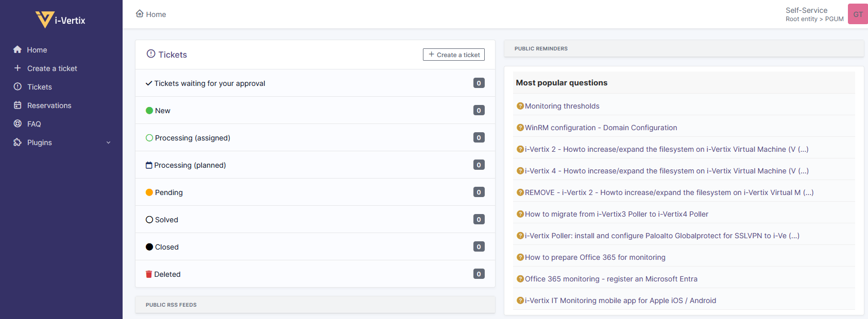Viewport: 868px width, 319px height.
Task: Click the count badge for Processing (planned)
Action: pyautogui.click(x=479, y=165)
